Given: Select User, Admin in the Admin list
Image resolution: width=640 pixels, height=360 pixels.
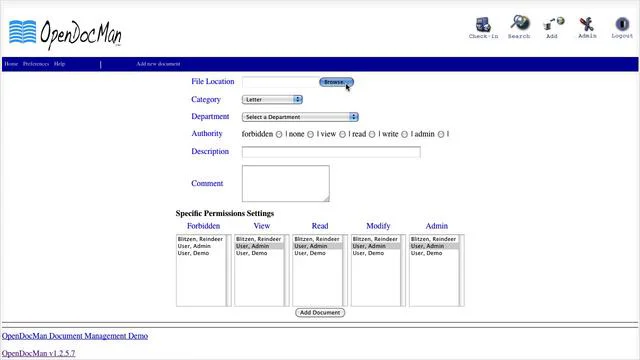Looking at the screenshot, I should [434, 246].
